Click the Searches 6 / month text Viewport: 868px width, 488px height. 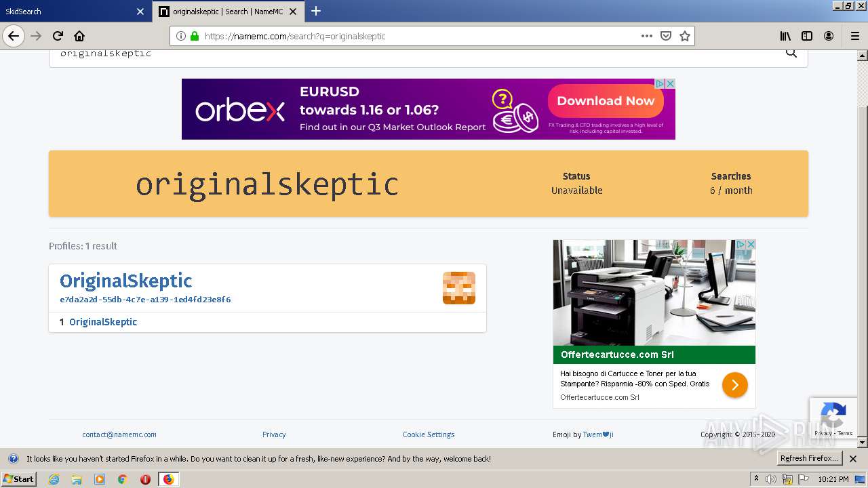[x=731, y=184]
